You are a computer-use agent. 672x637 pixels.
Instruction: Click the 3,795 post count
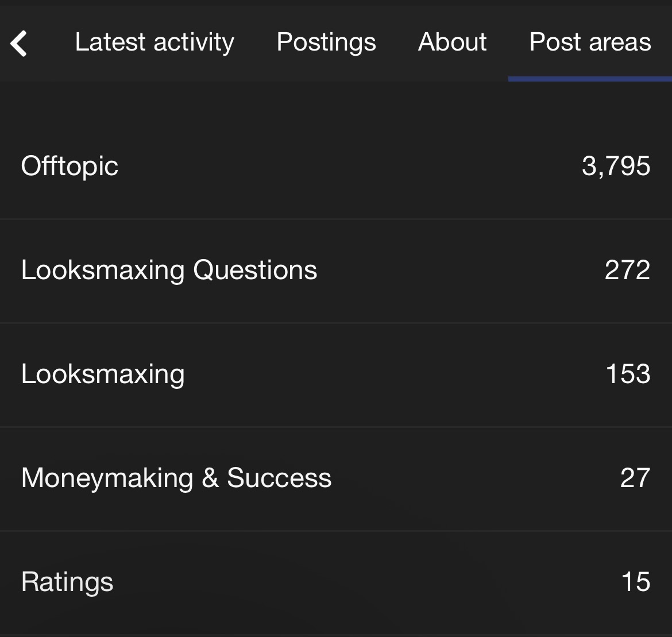pos(616,166)
